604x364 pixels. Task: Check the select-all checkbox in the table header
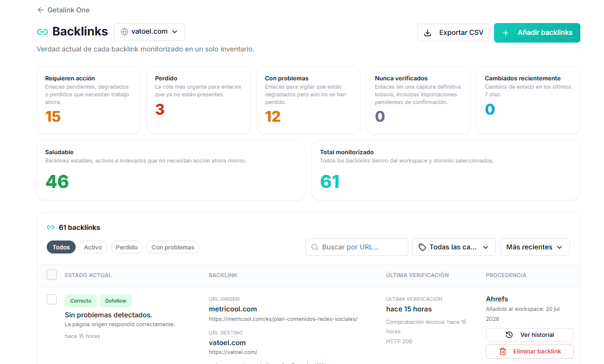point(51,275)
